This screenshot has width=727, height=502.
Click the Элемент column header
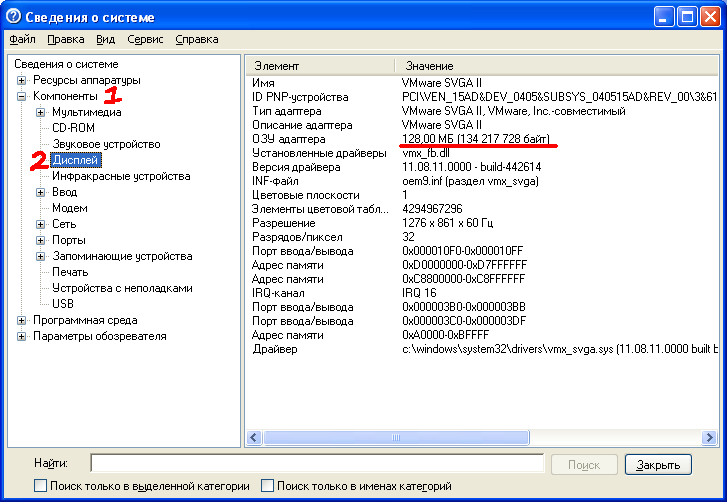(320, 65)
